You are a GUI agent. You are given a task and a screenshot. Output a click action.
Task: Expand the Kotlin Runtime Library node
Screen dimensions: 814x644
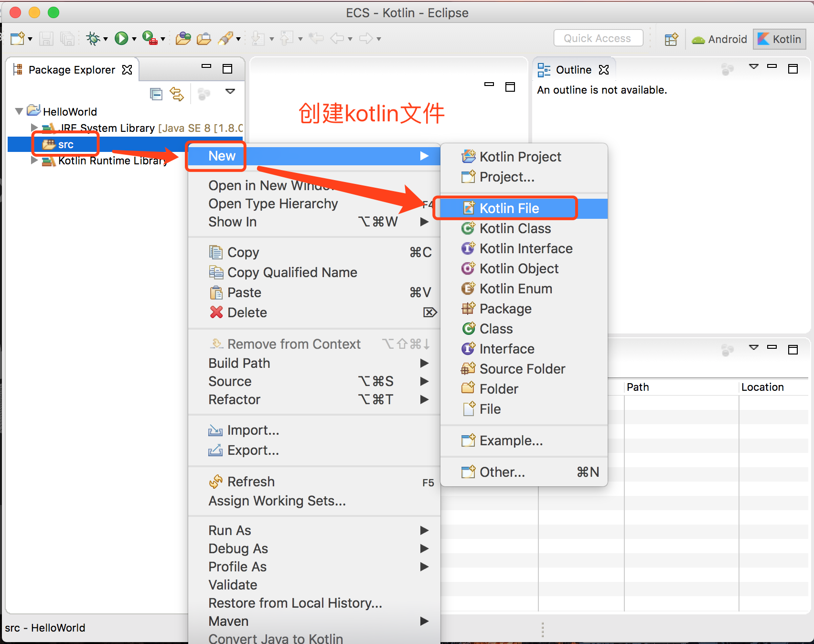tap(34, 161)
